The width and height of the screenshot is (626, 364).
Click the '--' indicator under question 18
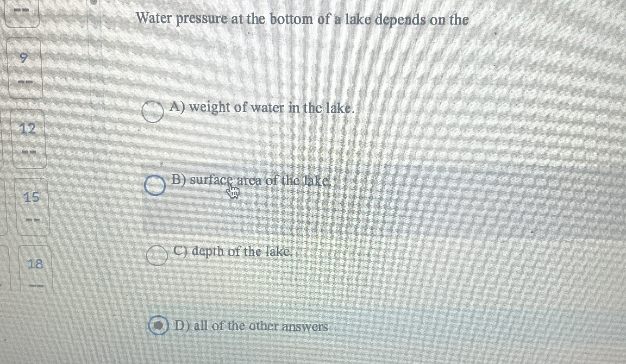click(x=36, y=285)
